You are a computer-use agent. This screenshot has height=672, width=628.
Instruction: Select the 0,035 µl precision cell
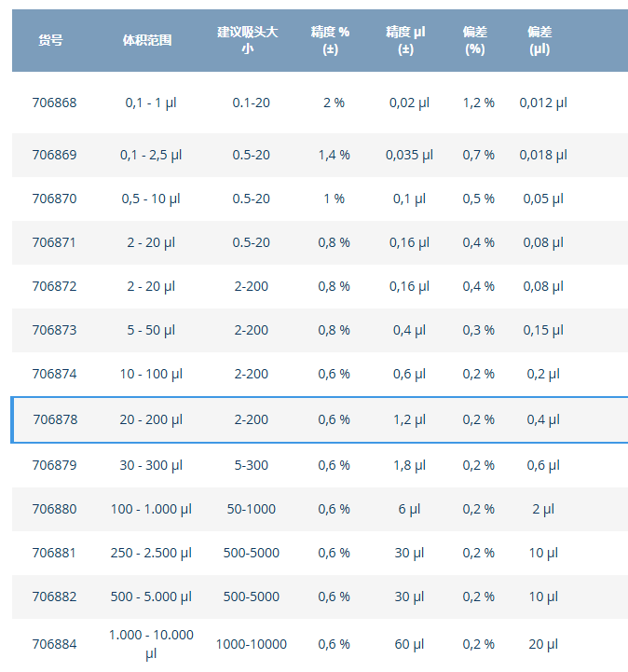coord(409,155)
